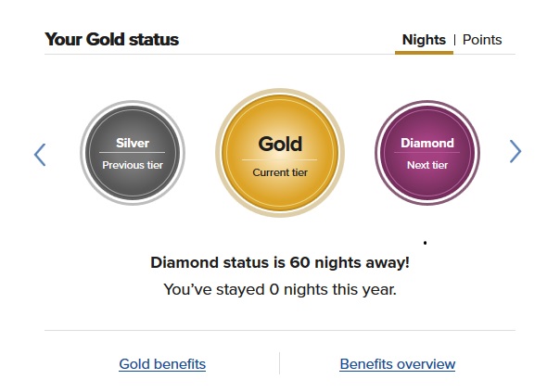
Task: Click the gold underline beneath Nights tab
Action: 424,53
